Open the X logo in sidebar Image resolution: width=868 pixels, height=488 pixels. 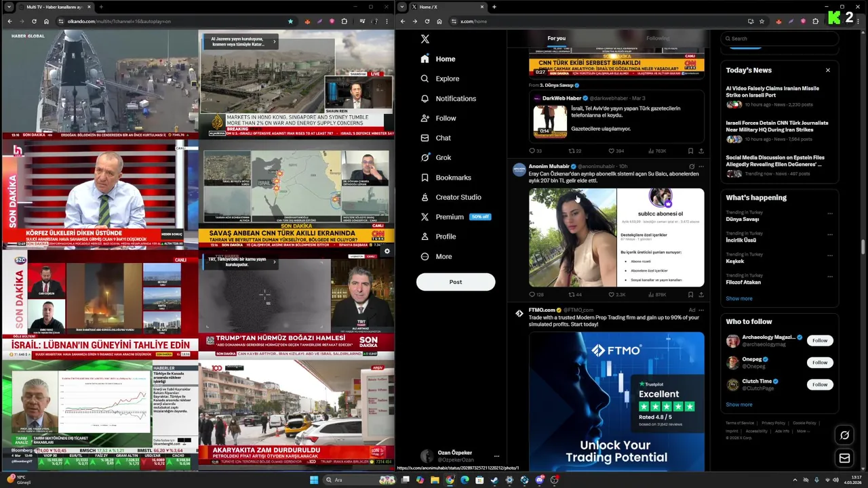pos(425,39)
